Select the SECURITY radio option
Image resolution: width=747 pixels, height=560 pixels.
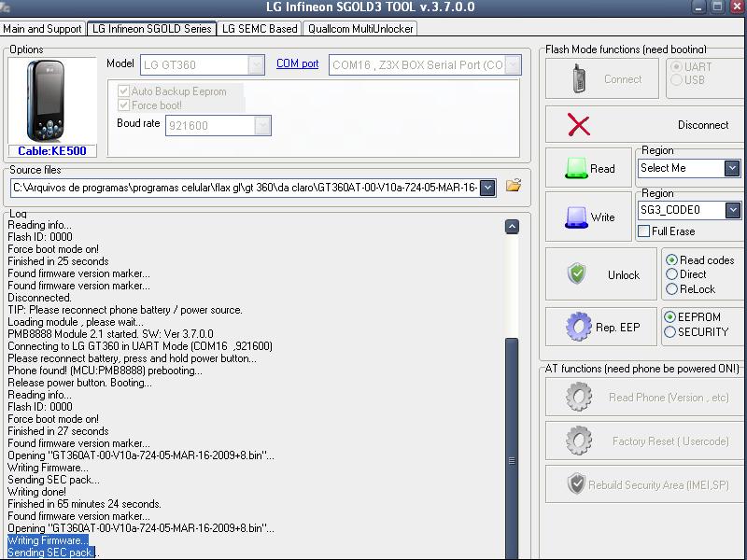click(x=669, y=332)
